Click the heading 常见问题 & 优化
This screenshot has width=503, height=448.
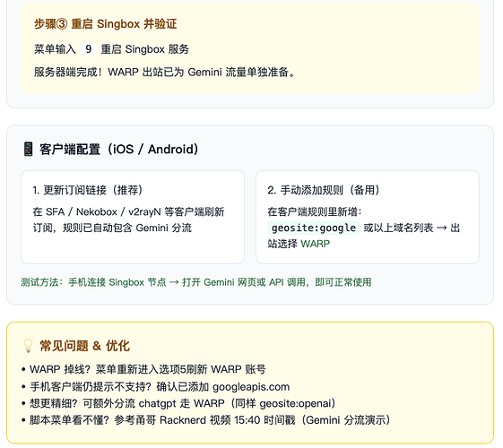[84, 346]
